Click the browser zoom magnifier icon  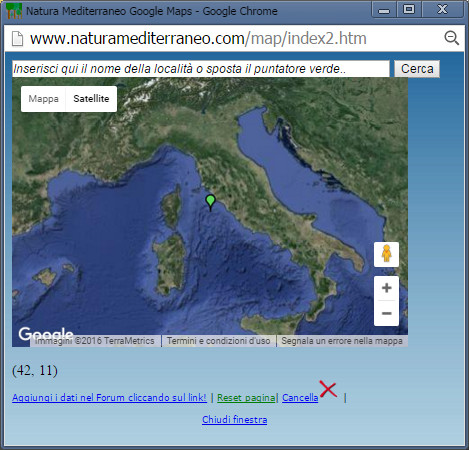(x=452, y=38)
